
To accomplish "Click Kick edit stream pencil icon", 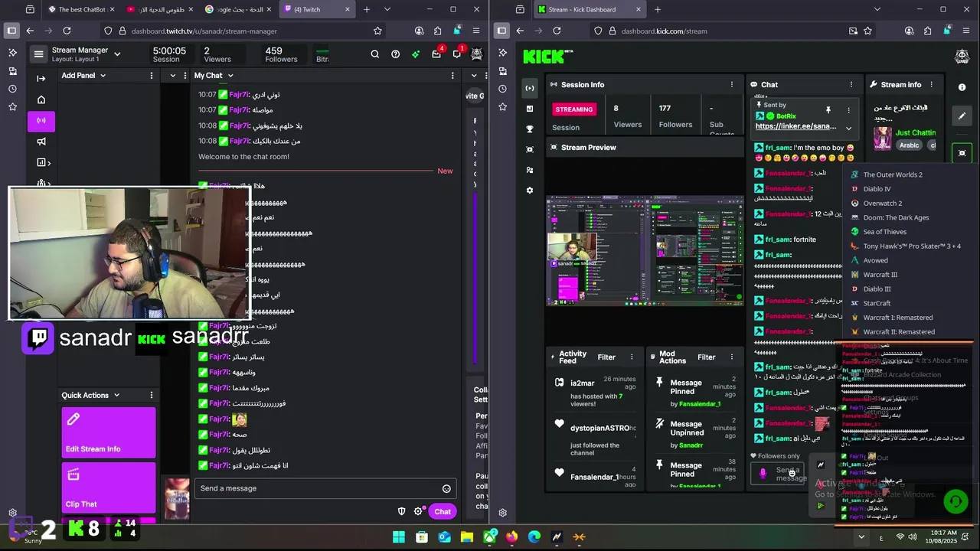I will click(962, 116).
